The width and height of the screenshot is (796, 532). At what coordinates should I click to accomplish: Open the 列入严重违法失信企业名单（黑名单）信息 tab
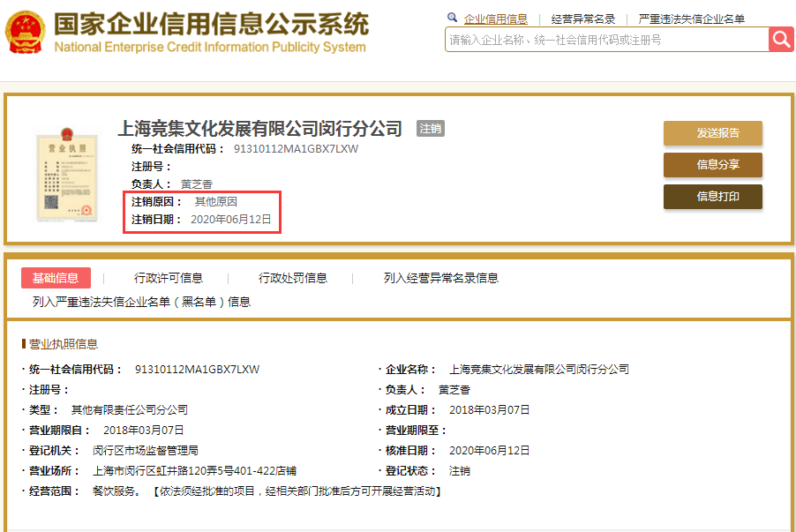141,302
